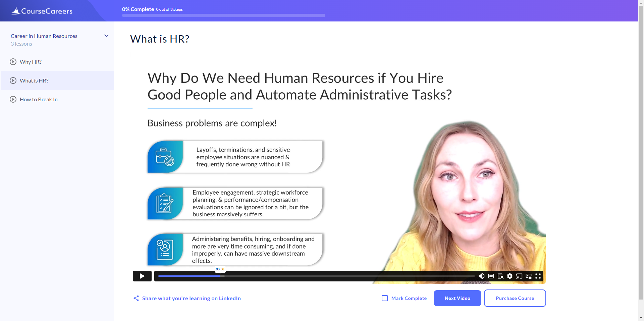Switch to the How to Break In lesson

[39, 99]
